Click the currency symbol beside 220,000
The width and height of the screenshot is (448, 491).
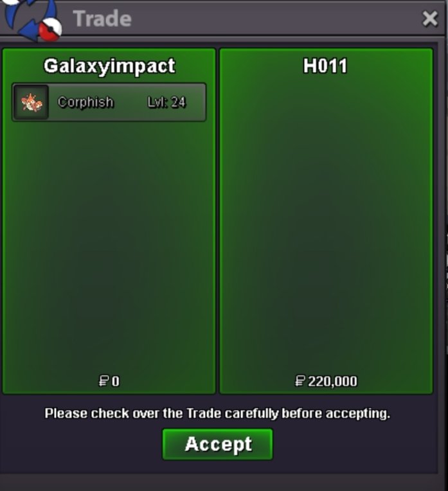point(300,381)
